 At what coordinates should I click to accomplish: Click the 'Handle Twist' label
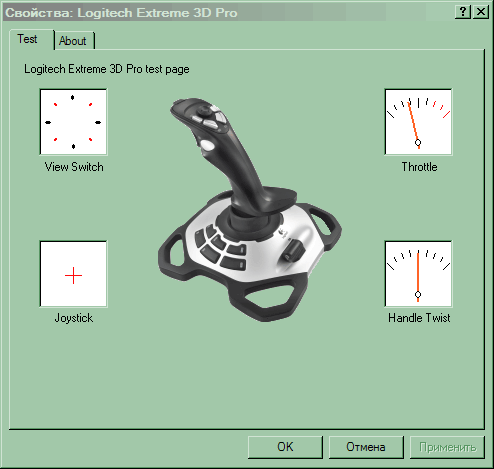419,318
